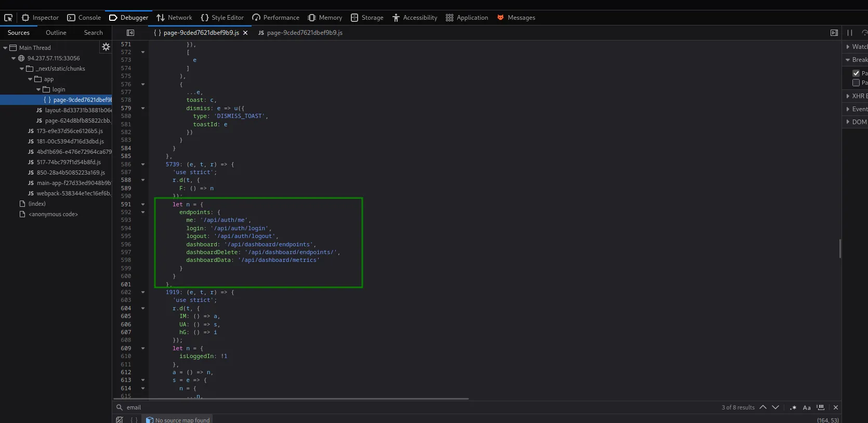The image size is (868, 423).
Task: Toggle ignore source blackbox icon
Action: click(120, 419)
